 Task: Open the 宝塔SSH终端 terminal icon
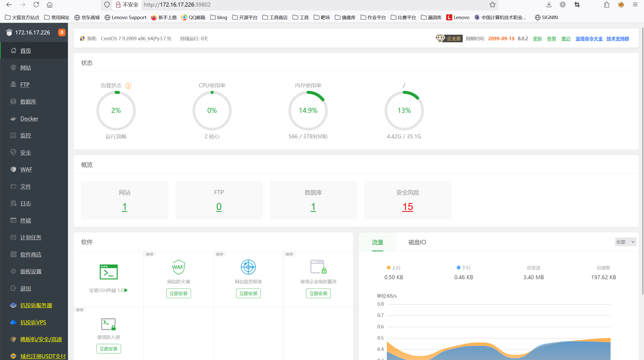coord(108,272)
